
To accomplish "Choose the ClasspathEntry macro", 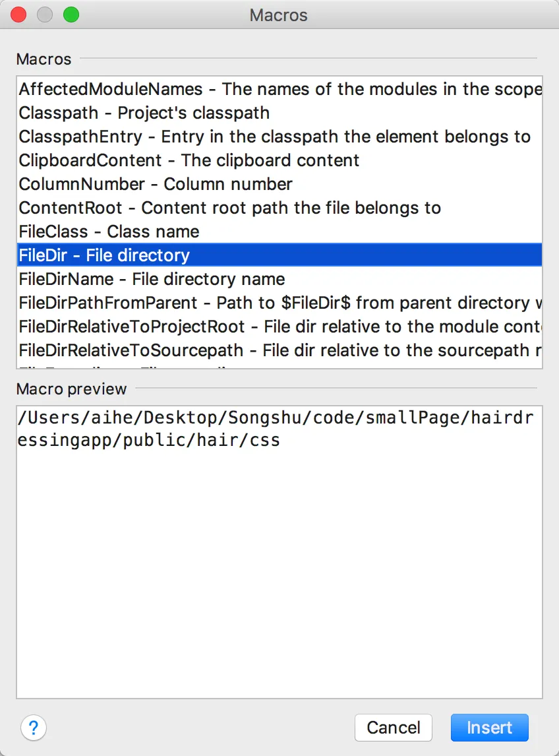I will pyautogui.click(x=274, y=137).
